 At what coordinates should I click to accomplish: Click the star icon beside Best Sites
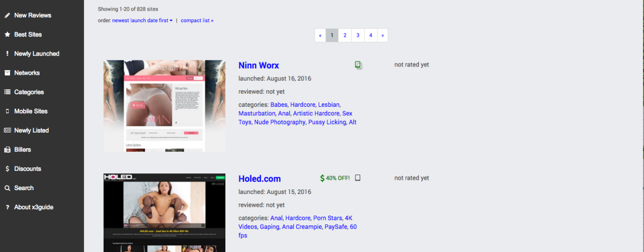click(7, 34)
